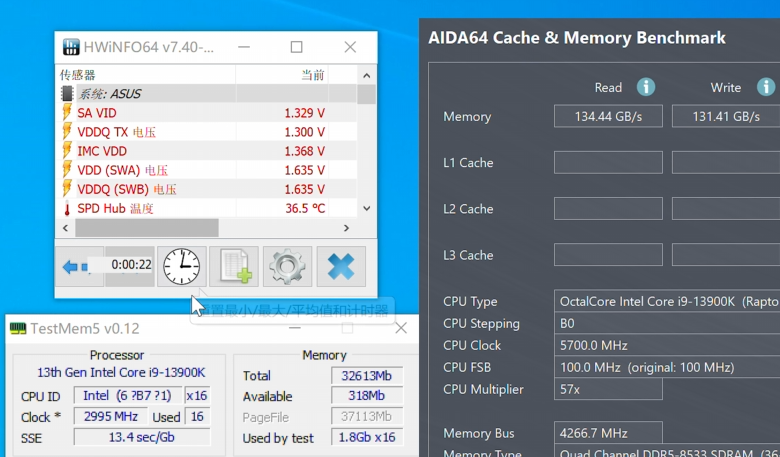780x457 pixels.
Task: Click the sensor list scroll-down arrow
Action: click(x=366, y=208)
